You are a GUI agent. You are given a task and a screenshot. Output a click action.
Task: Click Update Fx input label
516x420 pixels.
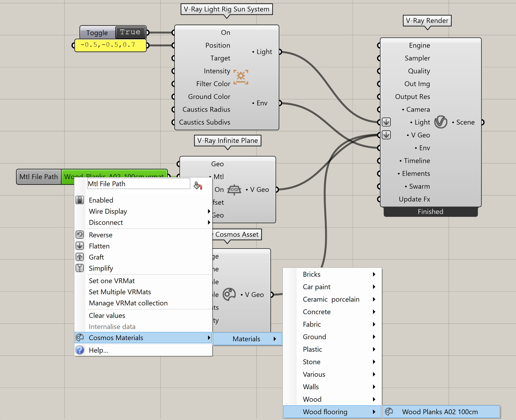tap(414, 199)
